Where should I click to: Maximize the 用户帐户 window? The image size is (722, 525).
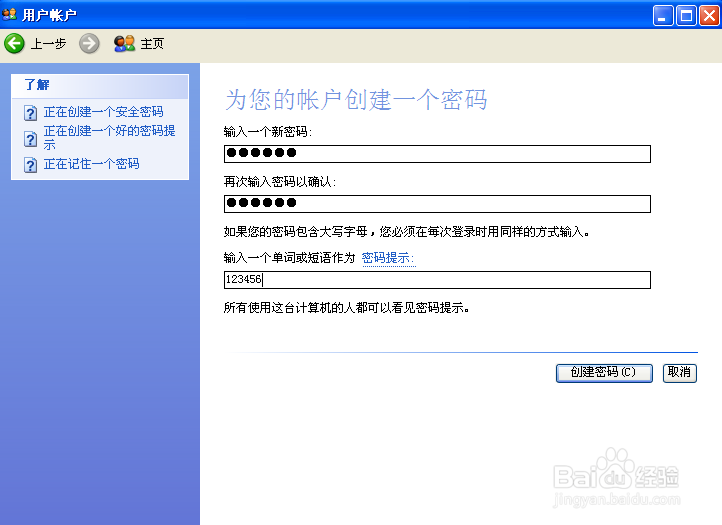[686, 16]
